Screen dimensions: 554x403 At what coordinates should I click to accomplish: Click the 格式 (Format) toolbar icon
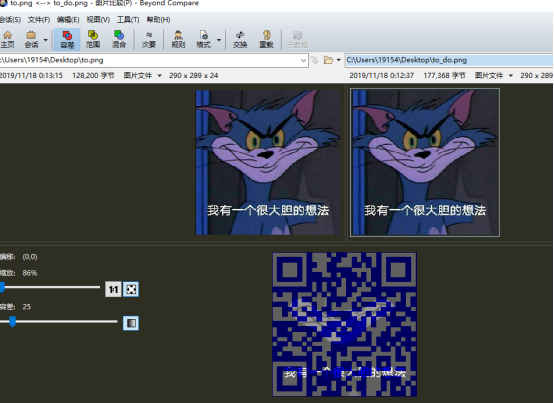click(x=204, y=39)
